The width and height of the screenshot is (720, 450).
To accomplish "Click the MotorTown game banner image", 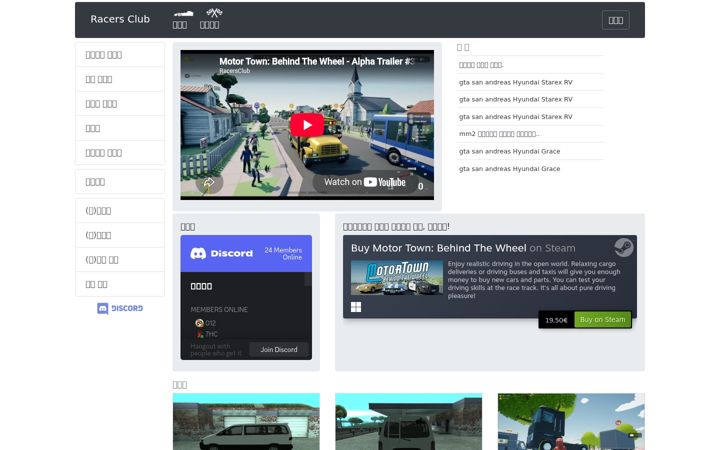I will [x=397, y=278].
